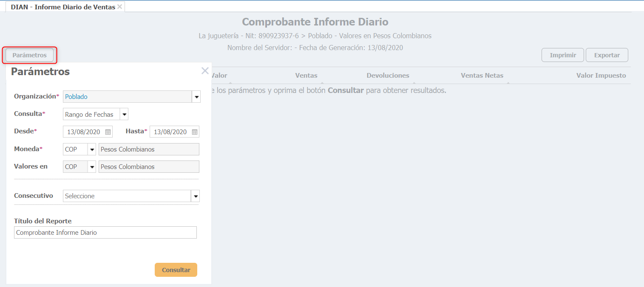Sort by the Ventas Netas column header

point(482,76)
